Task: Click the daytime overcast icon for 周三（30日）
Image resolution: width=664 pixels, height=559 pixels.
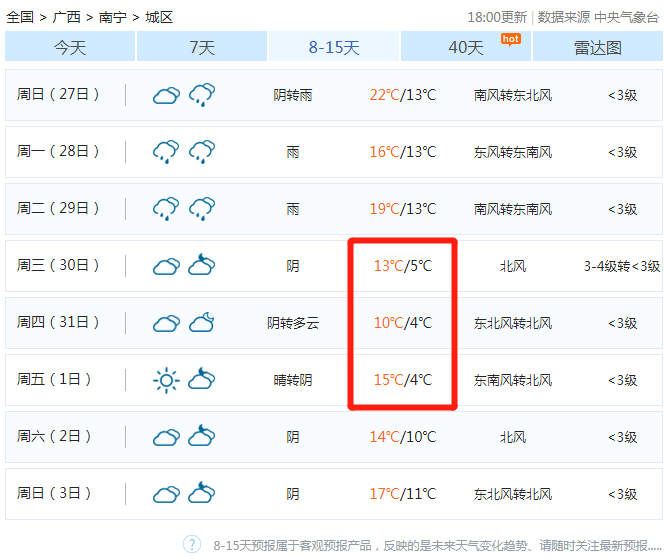Action: [x=166, y=266]
